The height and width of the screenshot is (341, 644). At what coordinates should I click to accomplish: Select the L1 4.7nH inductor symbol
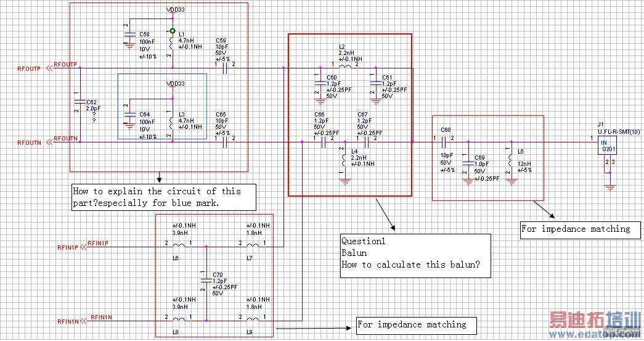tap(172, 44)
